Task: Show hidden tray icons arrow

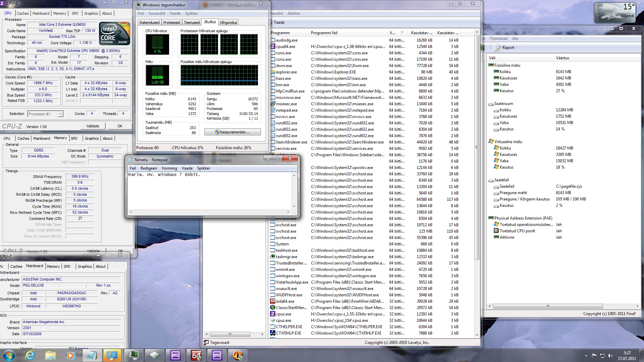Action: 586,356
